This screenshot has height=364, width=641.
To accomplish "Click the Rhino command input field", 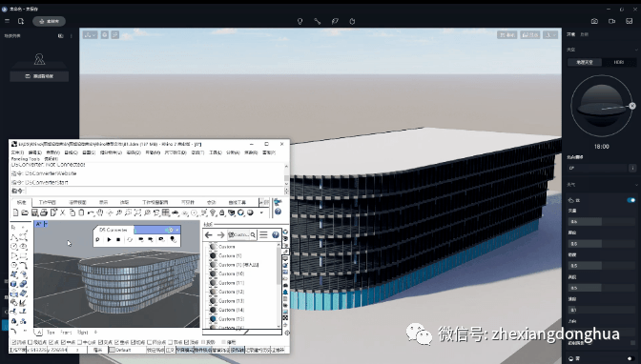I will tap(155, 191).
